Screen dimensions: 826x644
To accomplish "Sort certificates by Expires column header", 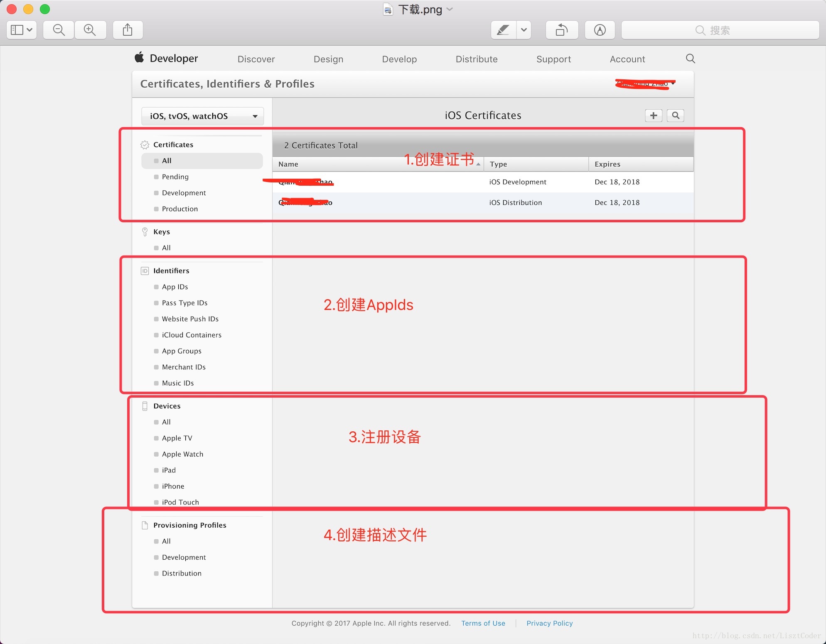I will 641,164.
